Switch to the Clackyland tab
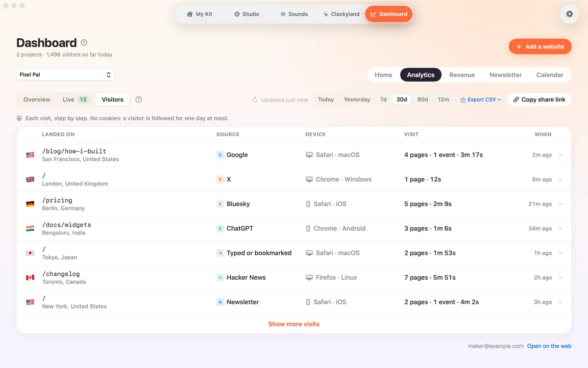The height and width of the screenshot is (368, 588). click(x=341, y=14)
